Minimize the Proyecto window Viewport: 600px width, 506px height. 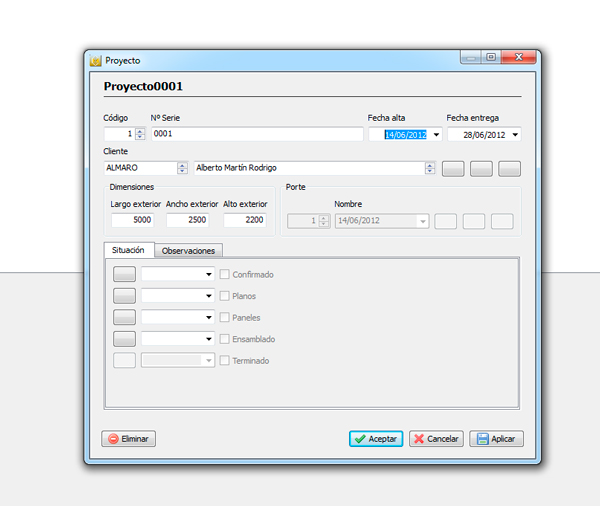471,57
